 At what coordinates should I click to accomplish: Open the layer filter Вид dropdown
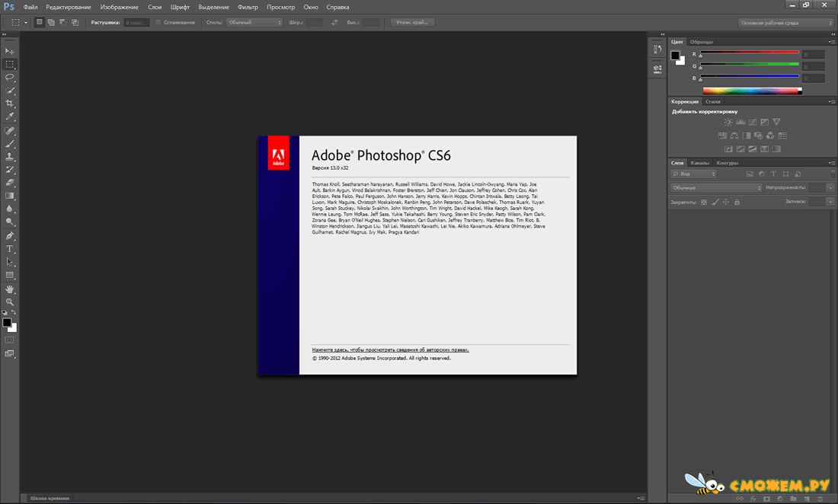[x=694, y=174]
